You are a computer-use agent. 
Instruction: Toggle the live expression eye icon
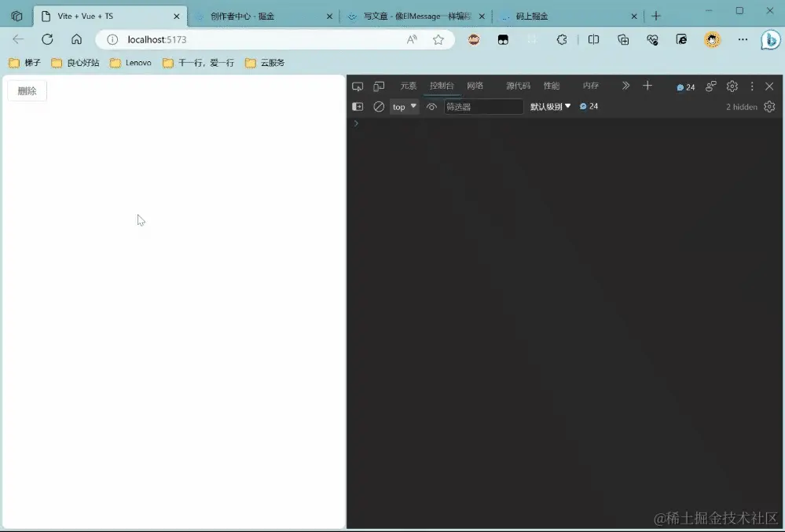[431, 106]
